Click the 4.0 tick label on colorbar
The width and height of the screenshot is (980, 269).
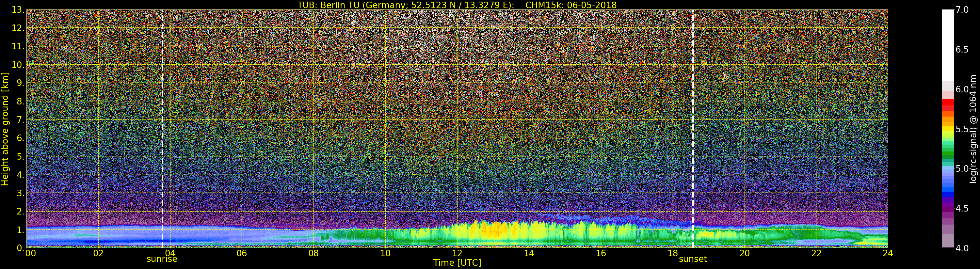[x=962, y=248]
